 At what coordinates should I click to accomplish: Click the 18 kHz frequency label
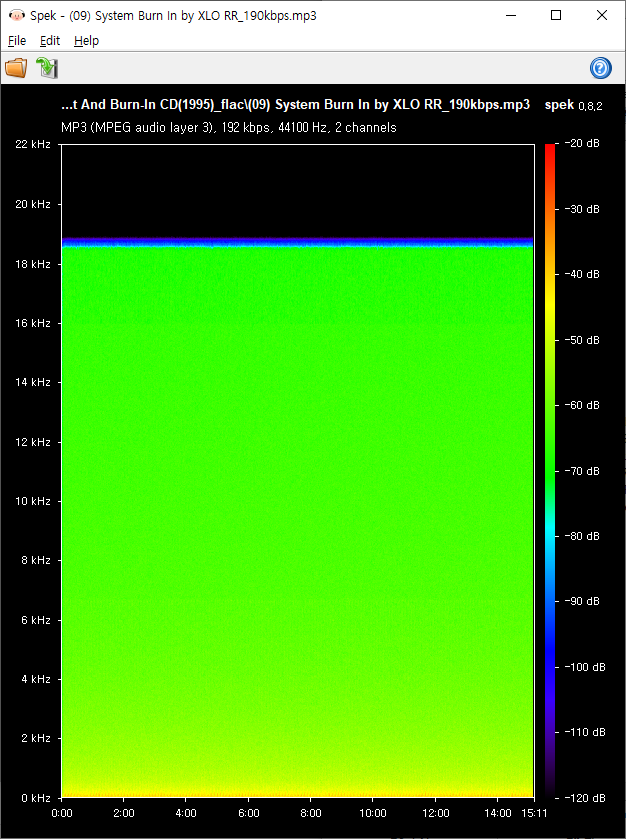point(33,264)
